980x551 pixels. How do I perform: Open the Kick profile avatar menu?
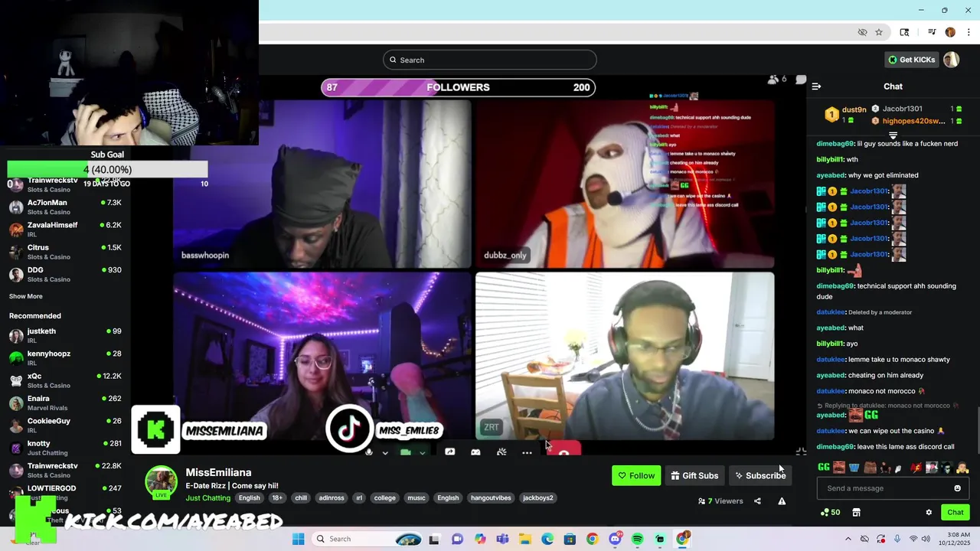951,60
